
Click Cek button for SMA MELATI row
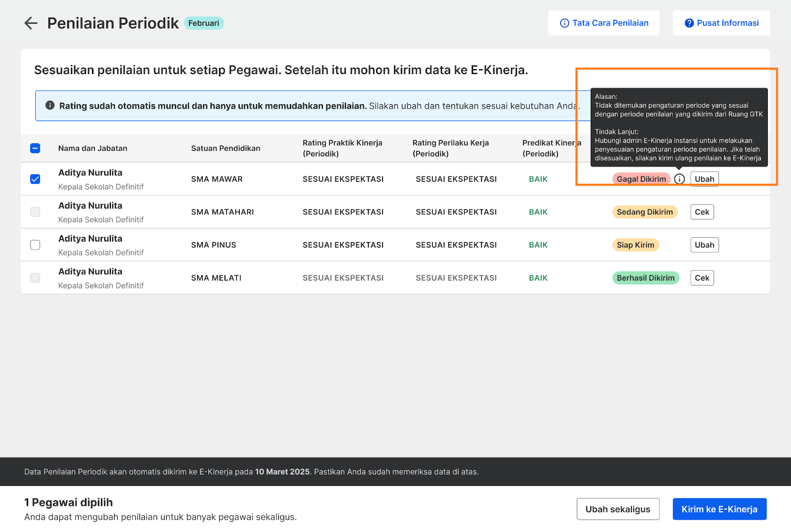pos(702,278)
